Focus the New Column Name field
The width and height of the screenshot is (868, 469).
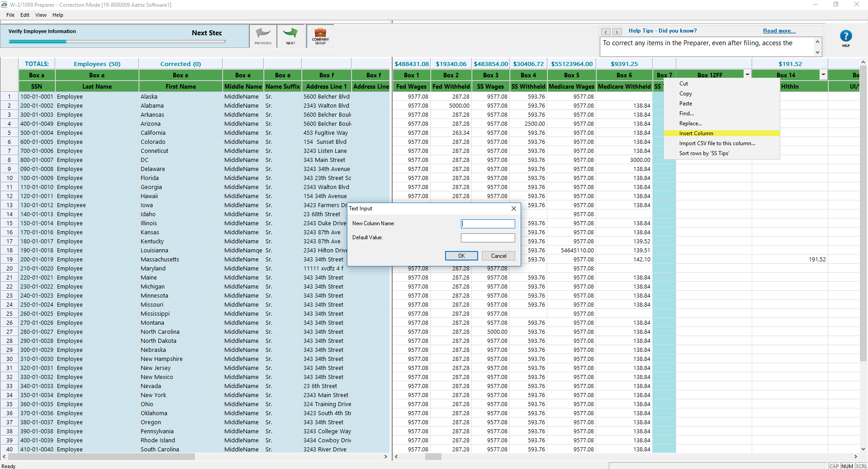pyautogui.click(x=488, y=224)
